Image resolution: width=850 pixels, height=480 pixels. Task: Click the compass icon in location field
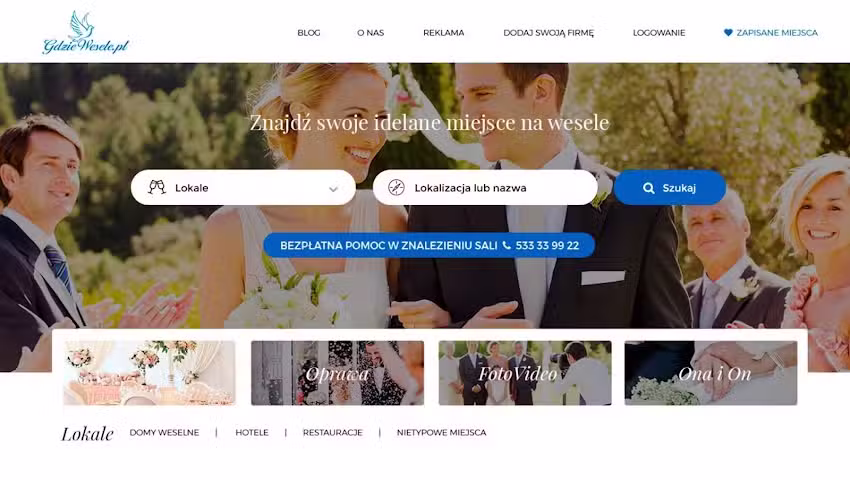[396, 187]
